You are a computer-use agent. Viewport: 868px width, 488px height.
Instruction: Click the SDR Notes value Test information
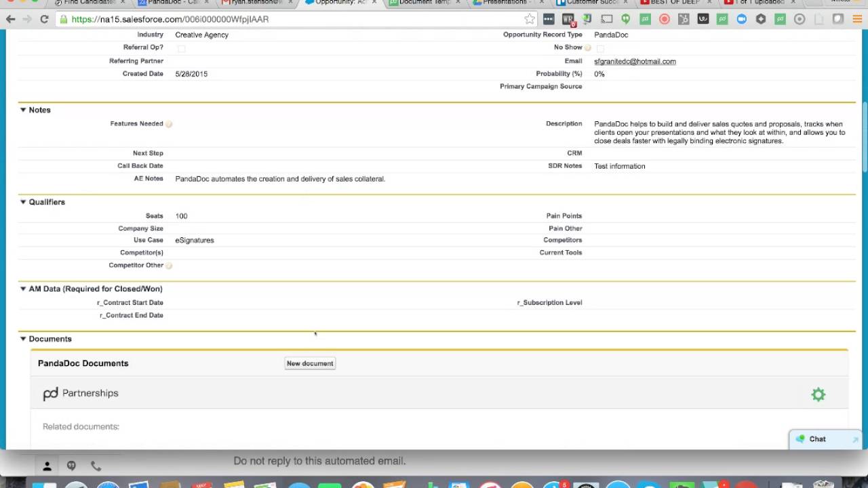coord(619,166)
